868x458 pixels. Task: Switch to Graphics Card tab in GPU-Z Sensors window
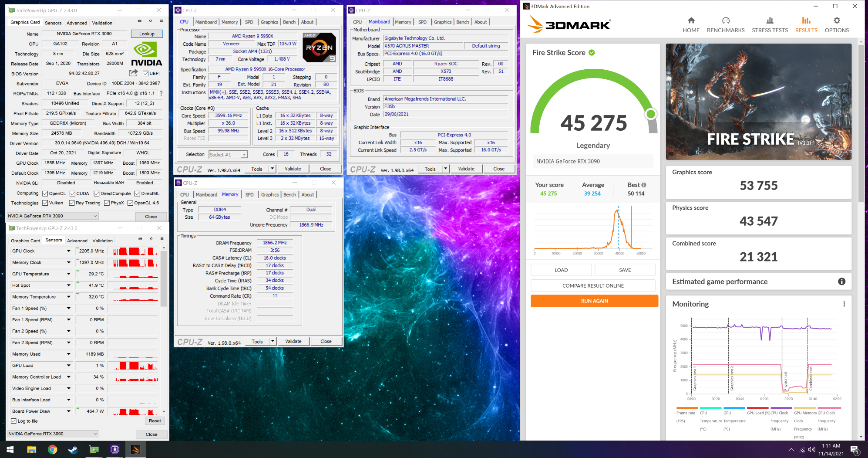click(25, 241)
